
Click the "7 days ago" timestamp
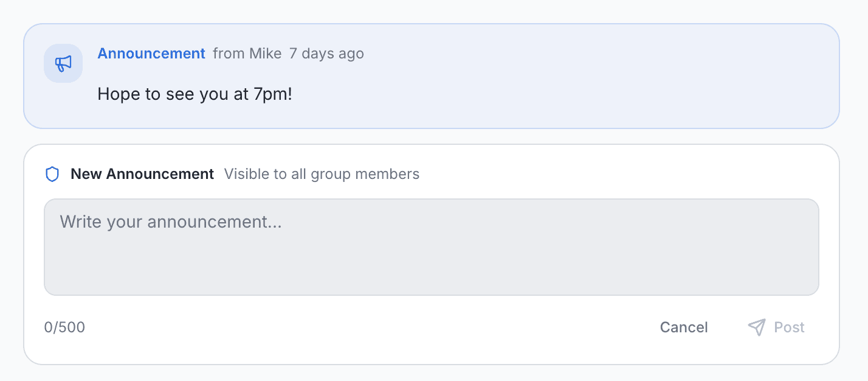tap(326, 54)
